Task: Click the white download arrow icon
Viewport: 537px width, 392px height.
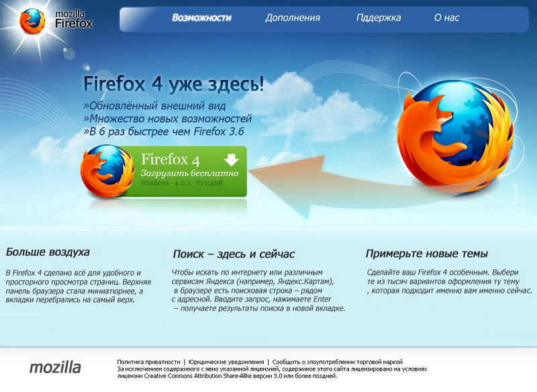Action: click(x=232, y=160)
